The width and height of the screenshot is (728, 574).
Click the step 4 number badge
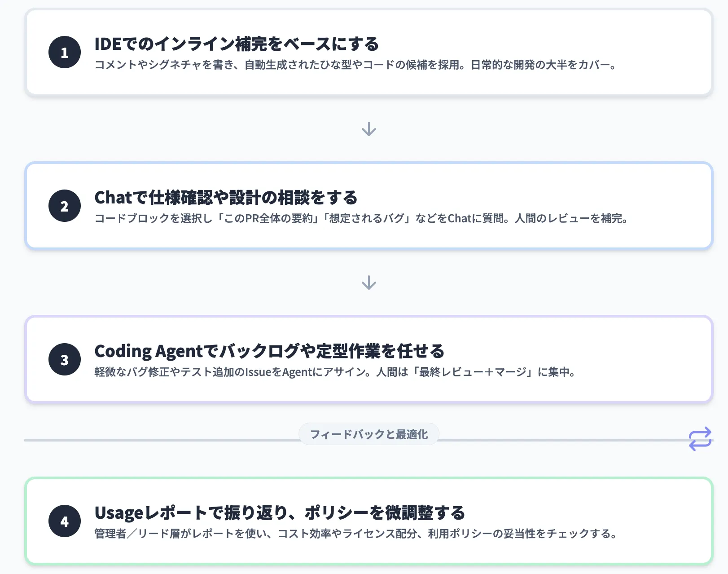pos(64,521)
